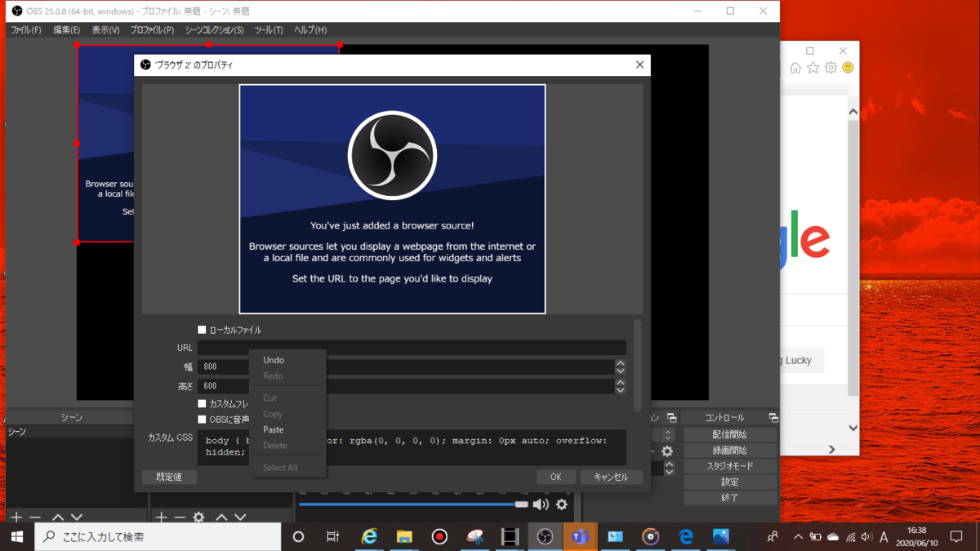Open source properties gear in Sources panel toolbar
980x551 pixels.
(x=198, y=517)
